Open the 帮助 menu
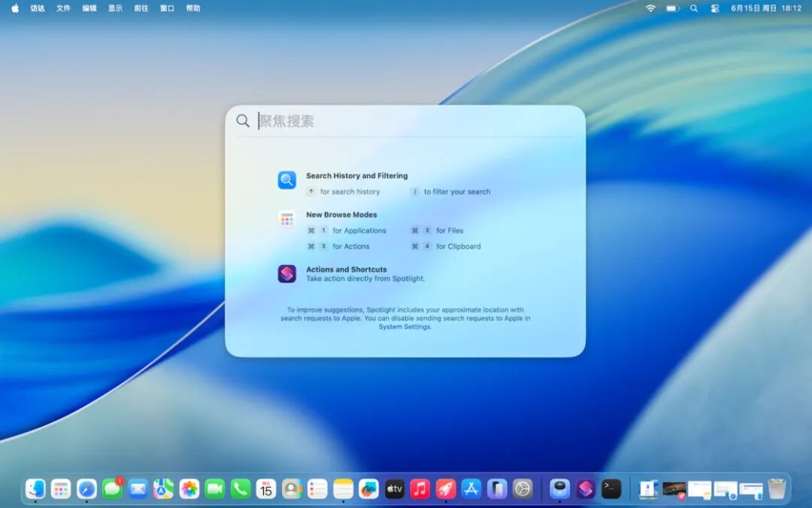Screen dimensions: 812x508 coord(193,8)
